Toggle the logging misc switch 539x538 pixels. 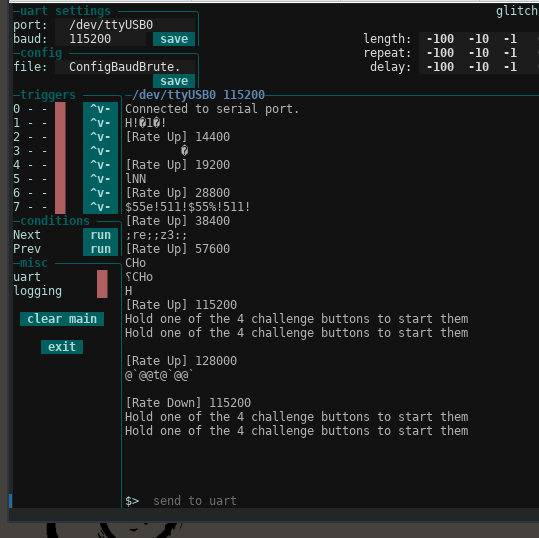point(102,291)
